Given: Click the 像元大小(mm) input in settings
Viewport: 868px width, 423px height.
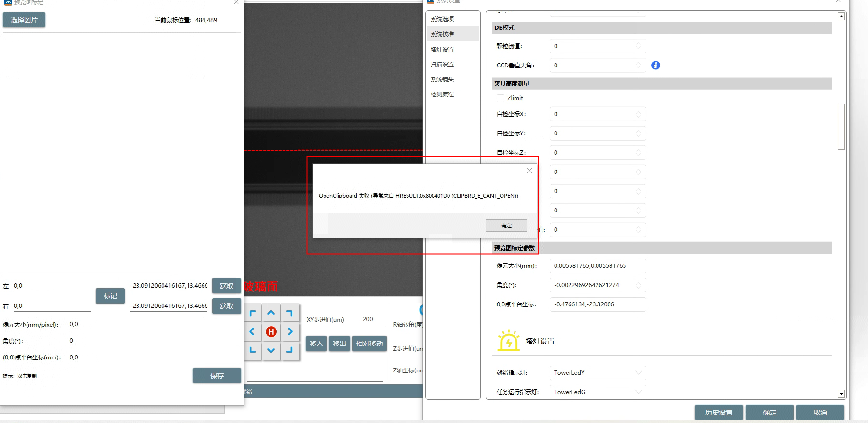Looking at the screenshot, I should click(x=597, y=266).
